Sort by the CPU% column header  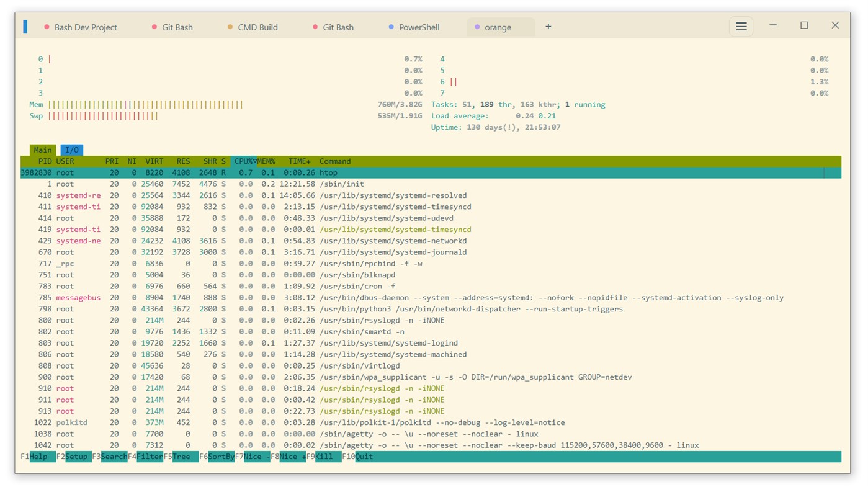244,161
